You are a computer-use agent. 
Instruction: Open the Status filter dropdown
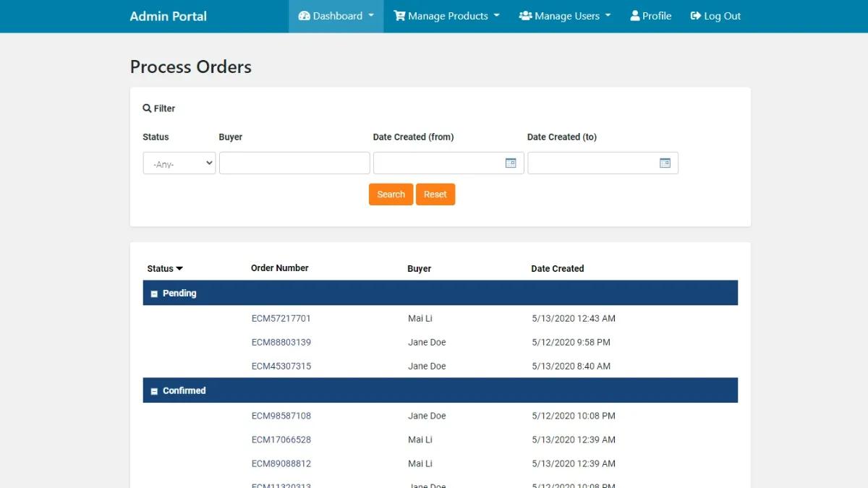click(179, 163)
